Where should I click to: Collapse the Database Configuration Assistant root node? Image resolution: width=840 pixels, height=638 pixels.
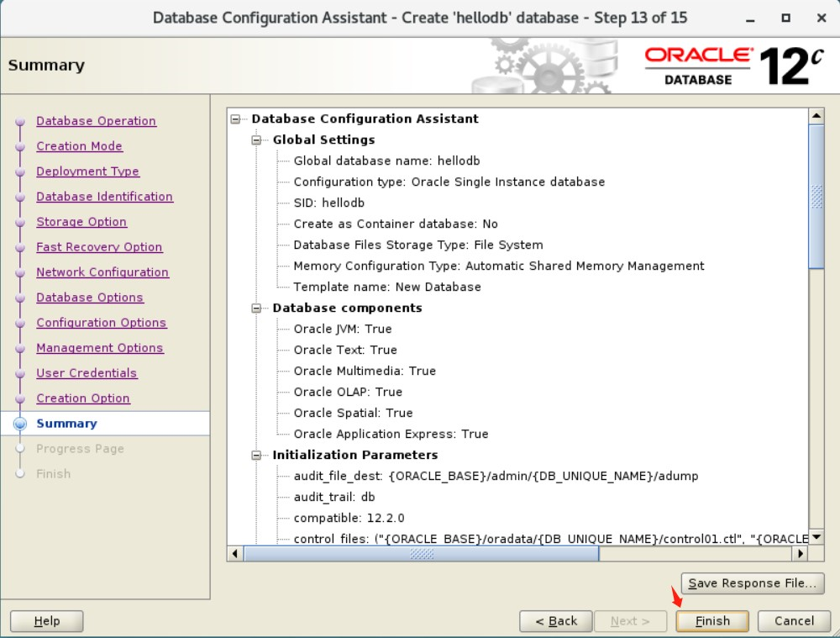coord(236,119)
